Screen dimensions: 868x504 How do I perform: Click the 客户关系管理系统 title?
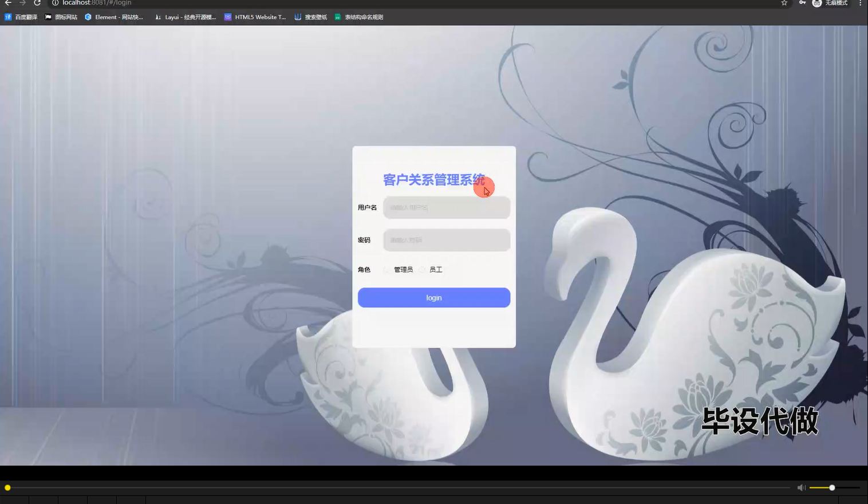pyautogui.click(x=433, y=179)
